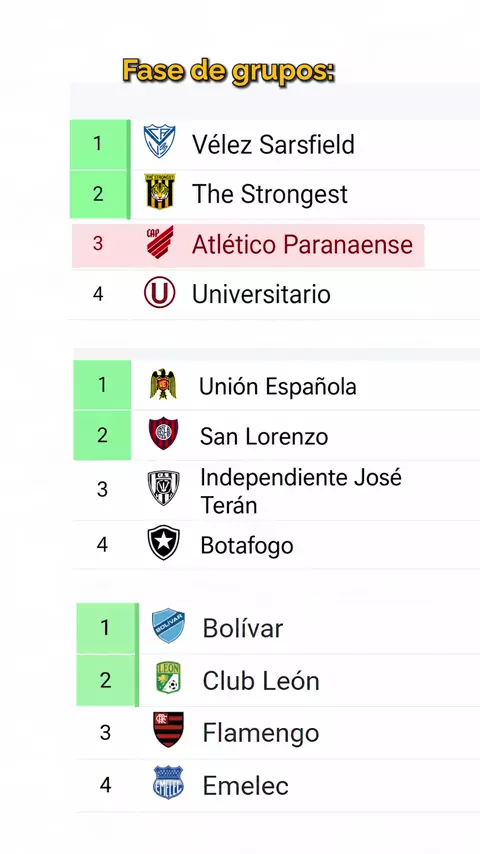Click the Atlético Paranaense red logo

click(x=160, y=242)
